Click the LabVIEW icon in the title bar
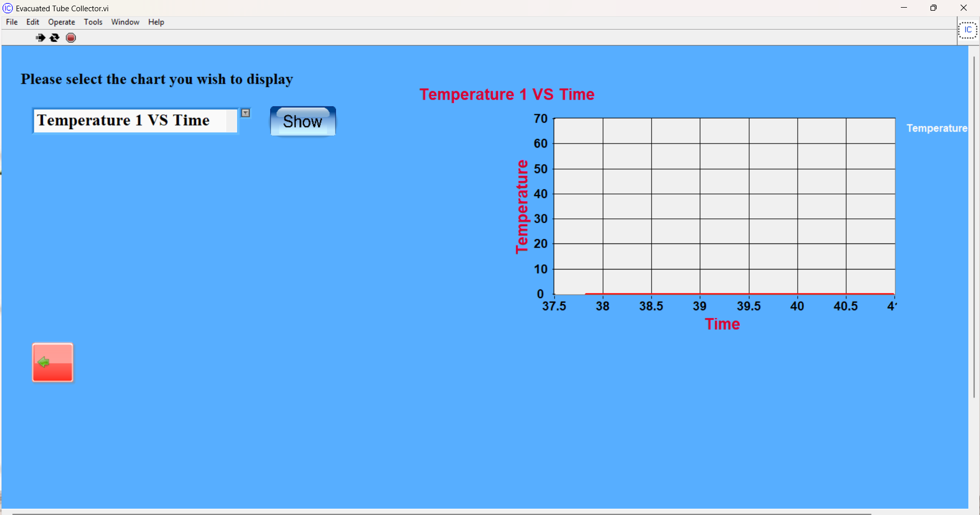The image size is (980, 515). click(x=8, y=8)
